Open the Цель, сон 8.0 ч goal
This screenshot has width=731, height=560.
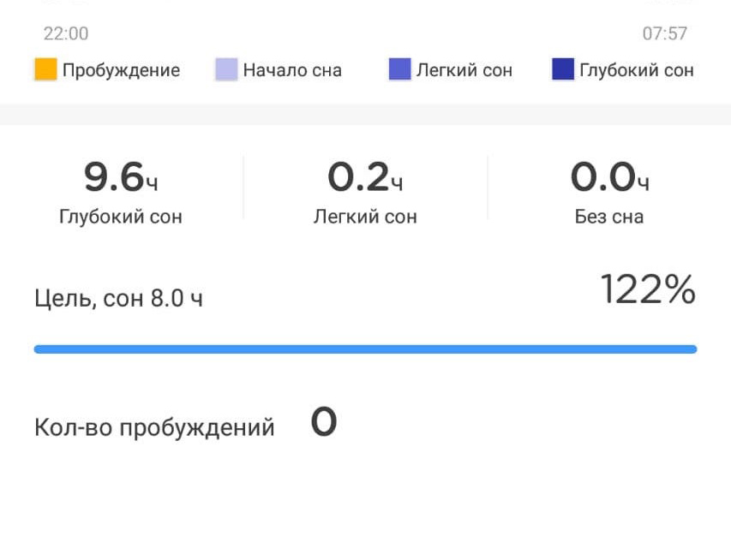119,299
